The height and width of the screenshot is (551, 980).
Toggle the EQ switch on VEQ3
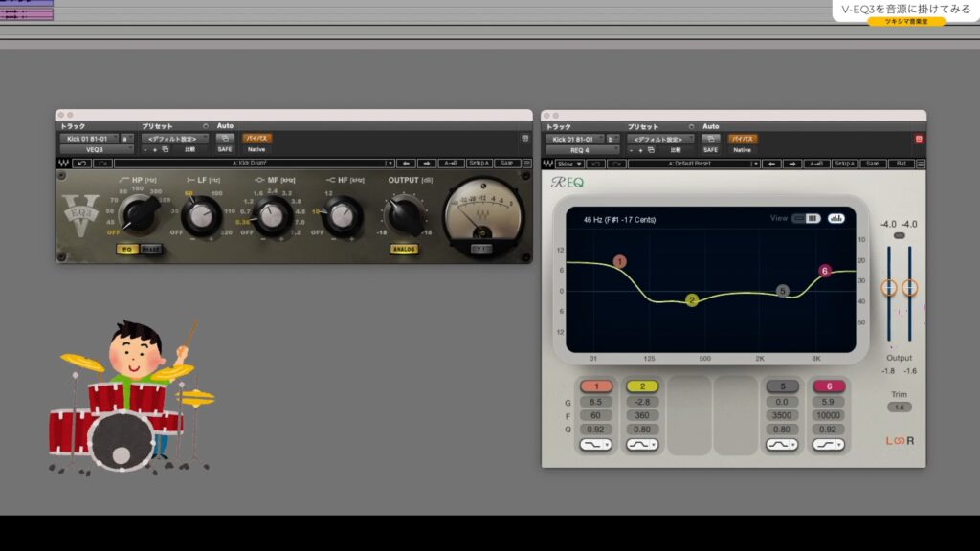coord(127,250)
